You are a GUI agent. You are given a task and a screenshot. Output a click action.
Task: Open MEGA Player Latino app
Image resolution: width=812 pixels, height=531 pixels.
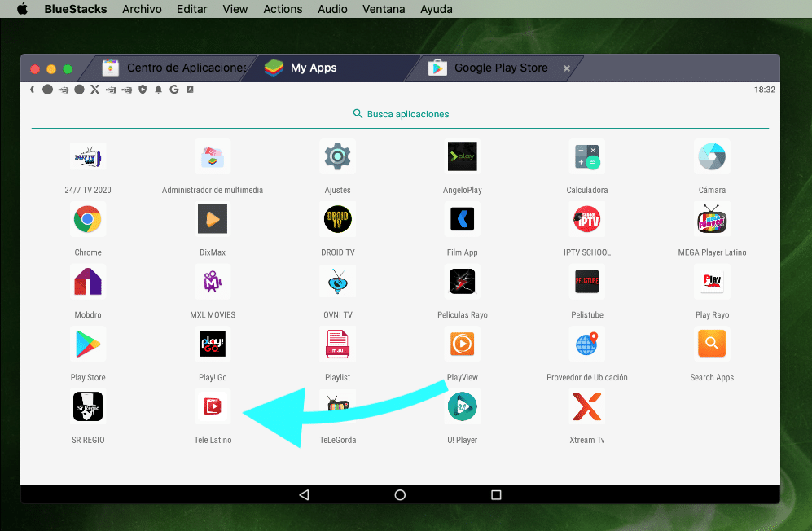712,219
